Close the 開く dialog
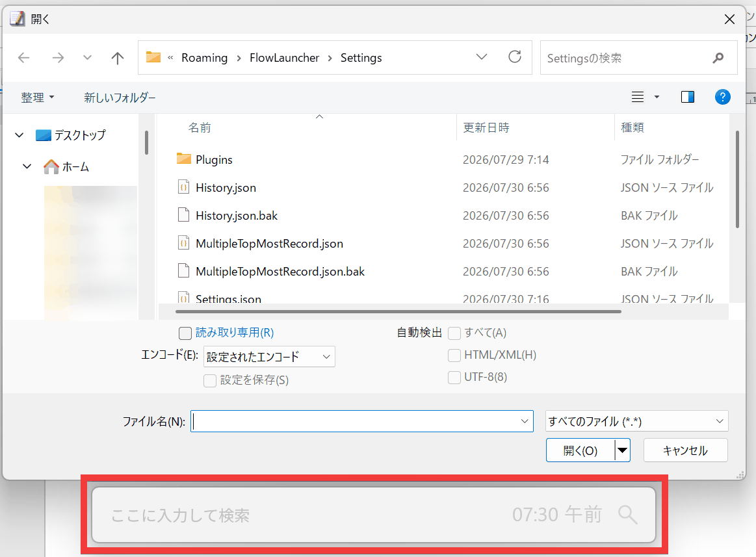Viewport: 756px width, 557px height. pos(729,19)
